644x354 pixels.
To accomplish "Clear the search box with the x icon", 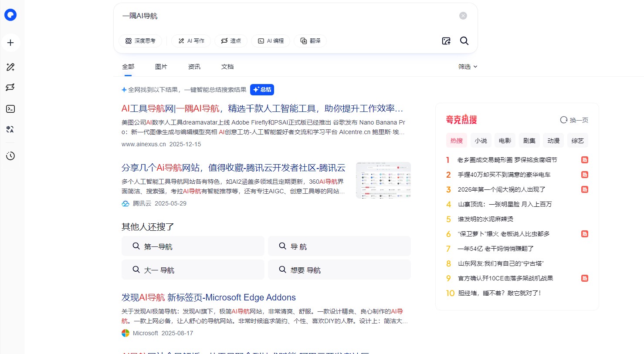I will (x=463, y=16).
